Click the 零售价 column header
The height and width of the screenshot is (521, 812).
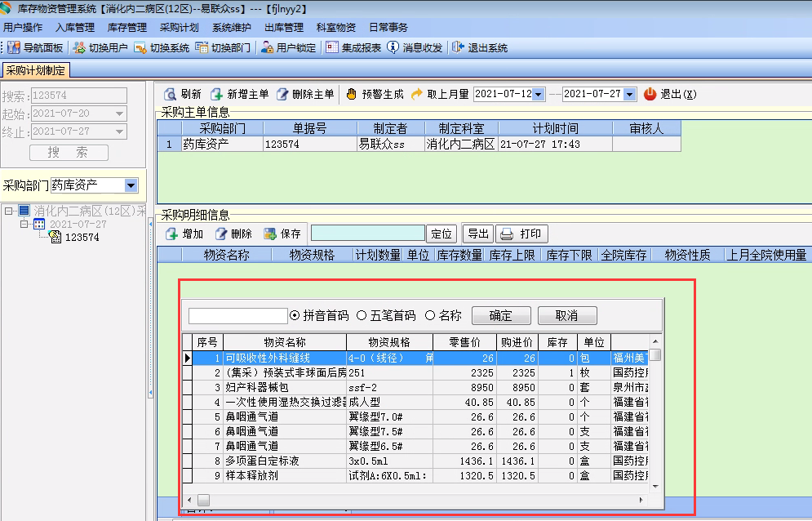(x=464, y=342)
